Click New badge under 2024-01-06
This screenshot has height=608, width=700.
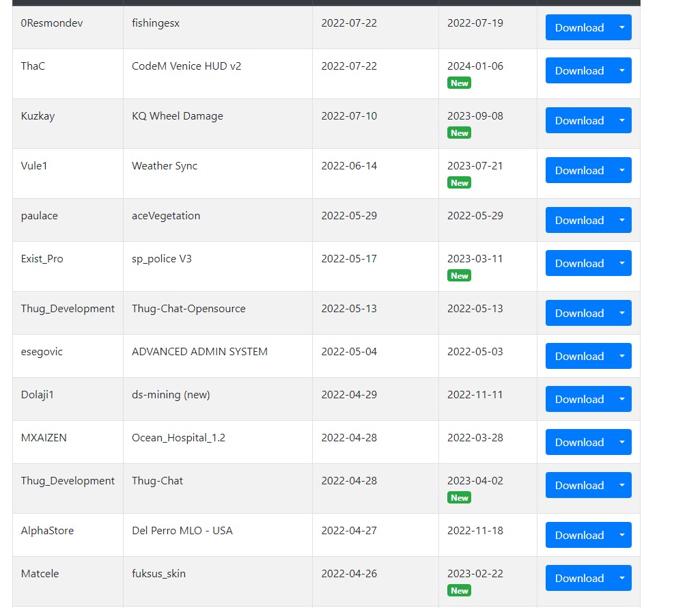pyautogui.click(x=459, y=83)
